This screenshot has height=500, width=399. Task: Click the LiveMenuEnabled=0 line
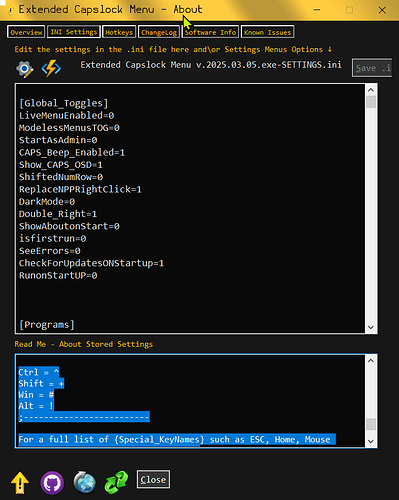tap(66, 116)
